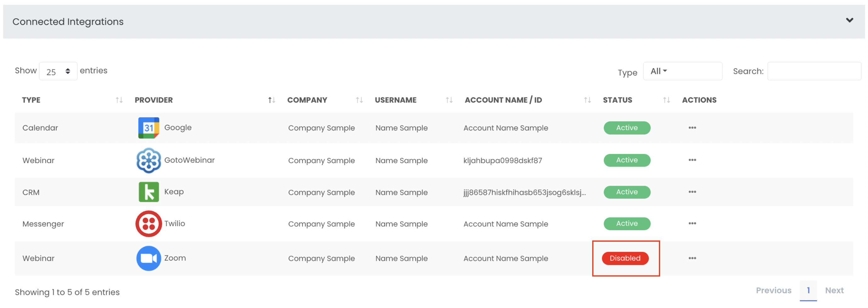
Task: Open actions menu for GotoWebinar row
Action: [x=692, y=160]
